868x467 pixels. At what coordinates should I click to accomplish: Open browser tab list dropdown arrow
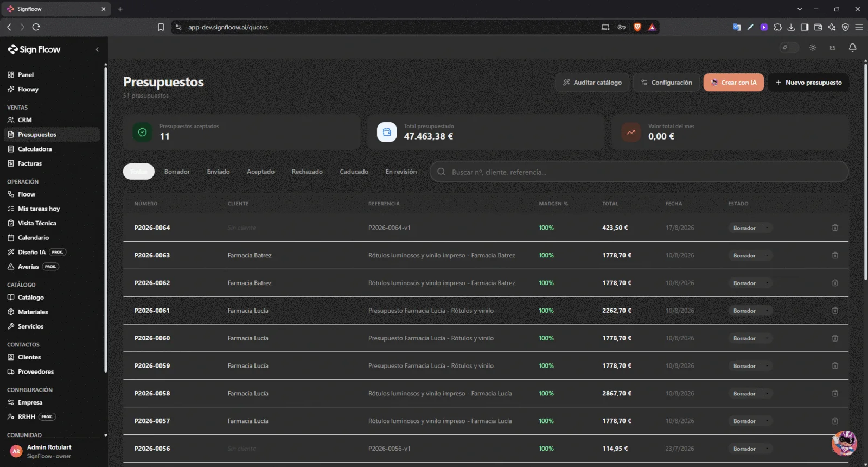pyautogui.click(x=799, y=9)
